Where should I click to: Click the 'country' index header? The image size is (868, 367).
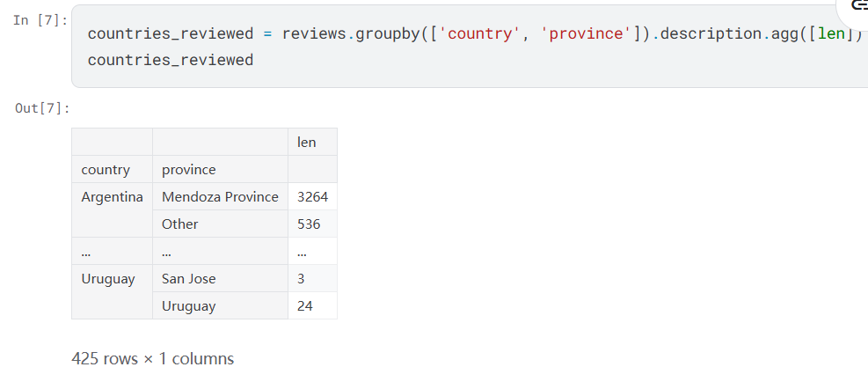tap(106, 169)
